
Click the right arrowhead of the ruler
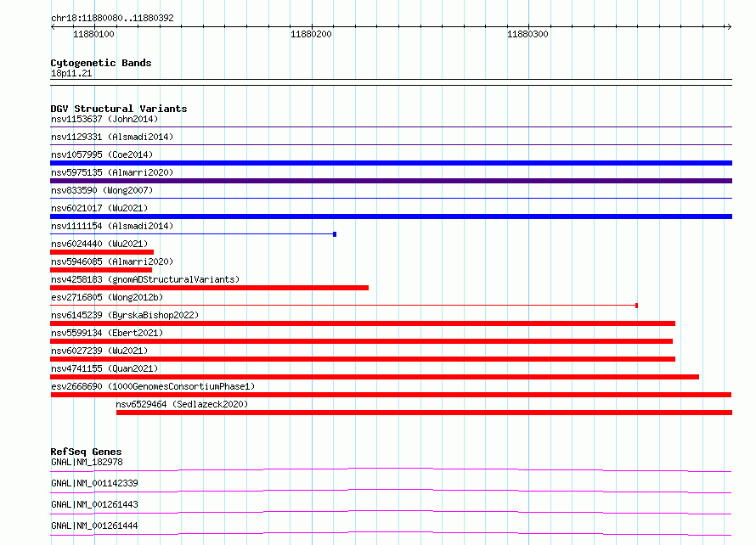coord(729,26)
